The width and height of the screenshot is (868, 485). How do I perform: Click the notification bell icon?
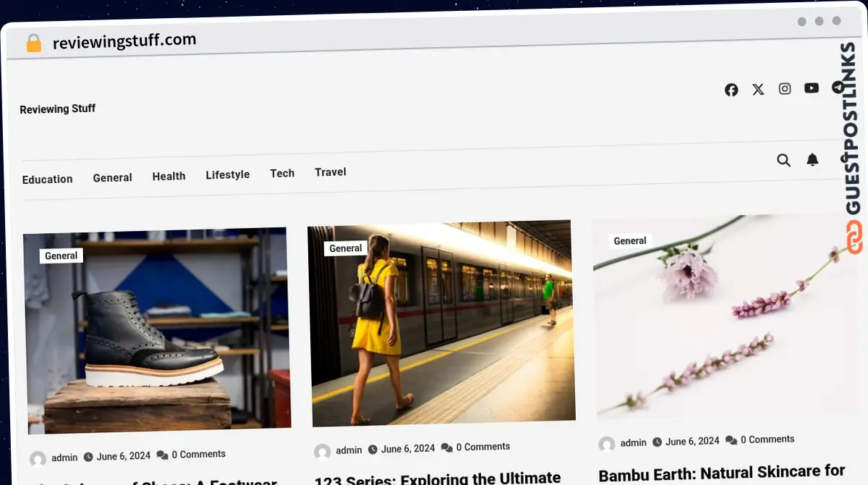pyautogui.click(x=813, y=159)
